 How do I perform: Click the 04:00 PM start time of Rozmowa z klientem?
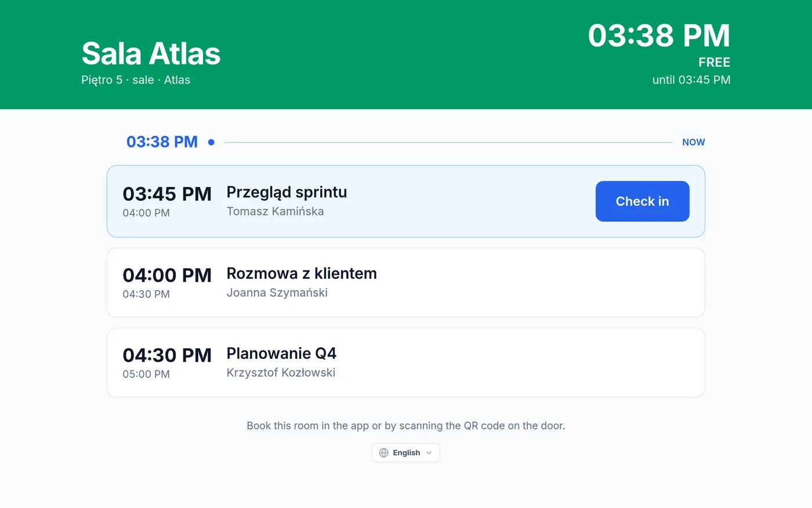(167, 275)
